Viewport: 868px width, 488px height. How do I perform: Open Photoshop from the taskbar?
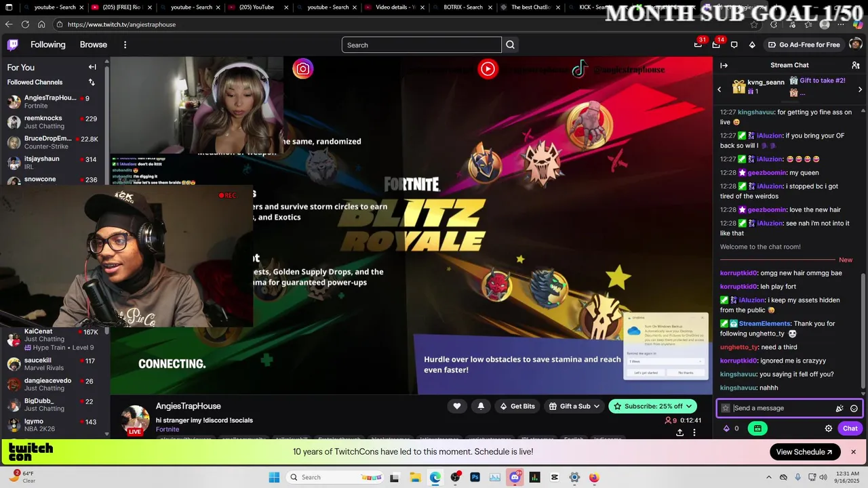pyautogui.click(x=475, y=477)
